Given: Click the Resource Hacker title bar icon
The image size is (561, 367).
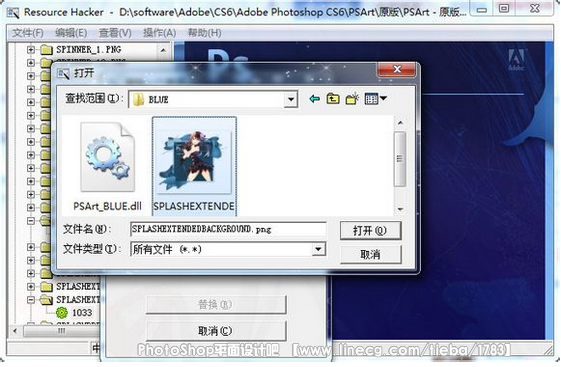Looking at the screenshot, I should point(13,13).
